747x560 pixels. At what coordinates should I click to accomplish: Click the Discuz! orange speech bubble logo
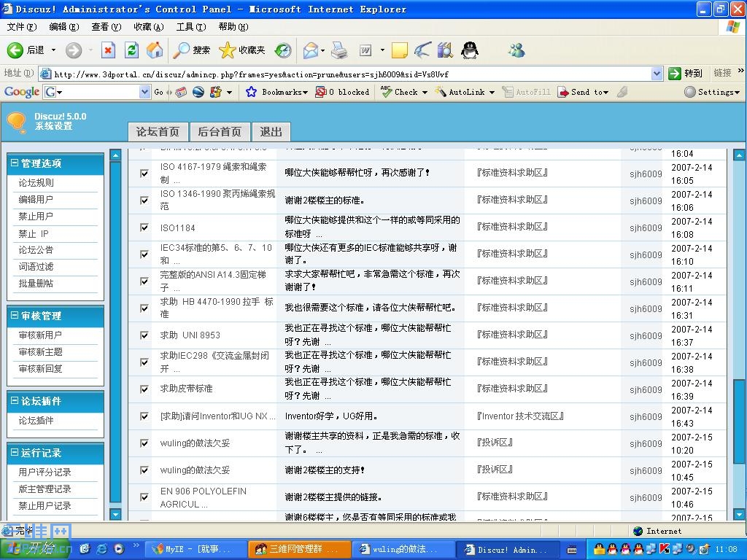17,122
